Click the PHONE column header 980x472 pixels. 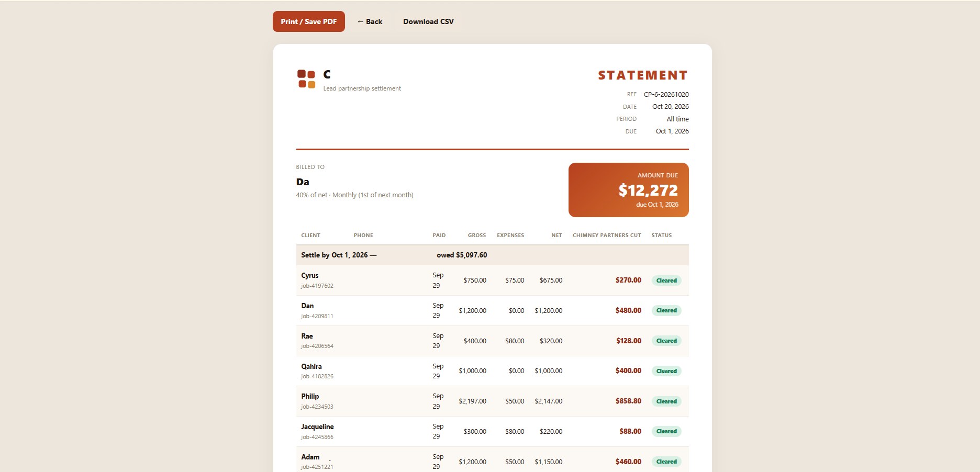click(363, 235)
